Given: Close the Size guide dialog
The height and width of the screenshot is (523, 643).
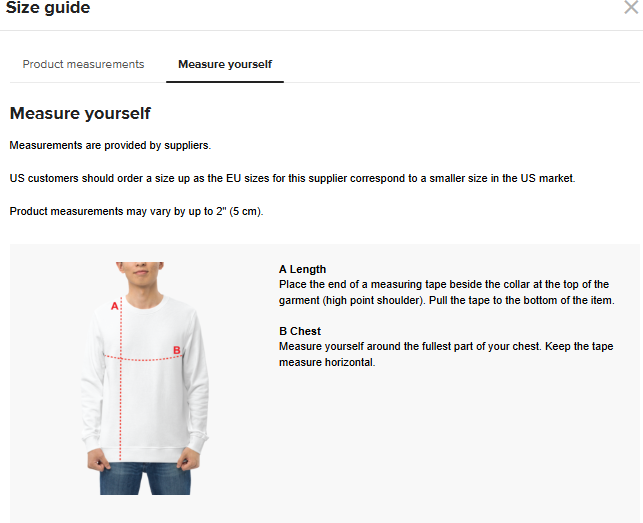Looking at the screenshot, I should (631, 7).
